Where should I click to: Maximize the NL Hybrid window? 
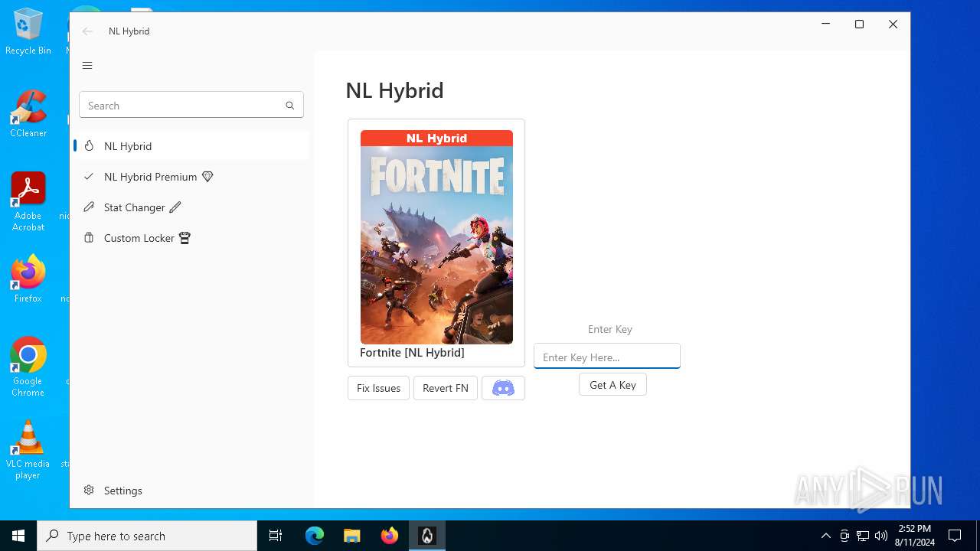coord(859,24)
